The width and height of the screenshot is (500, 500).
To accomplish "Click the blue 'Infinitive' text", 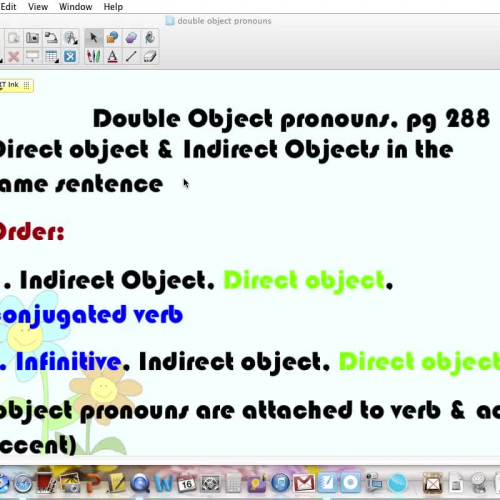I will point(68,362).
